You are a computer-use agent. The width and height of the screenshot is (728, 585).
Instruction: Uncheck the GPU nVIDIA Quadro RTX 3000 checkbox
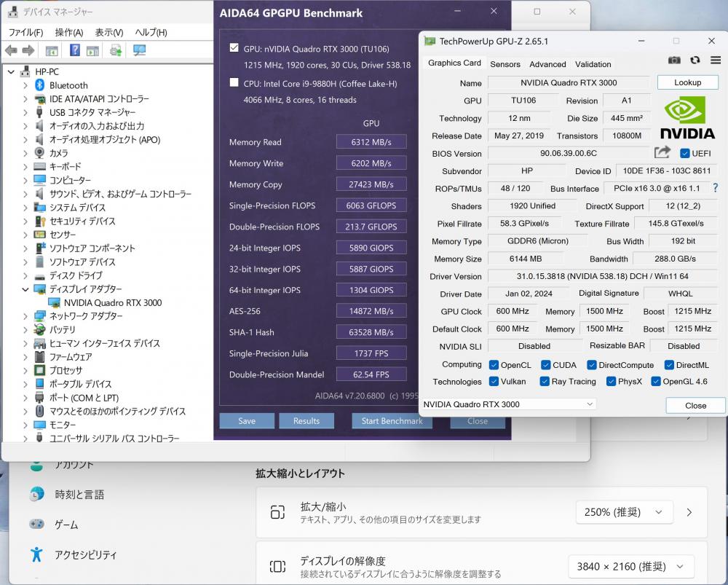[234, 47]
